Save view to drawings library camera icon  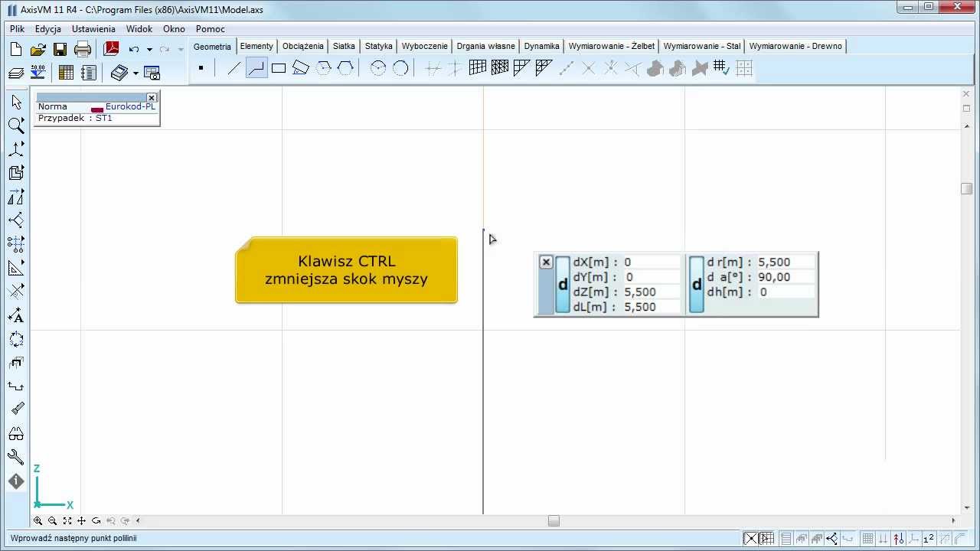point(152,73)
